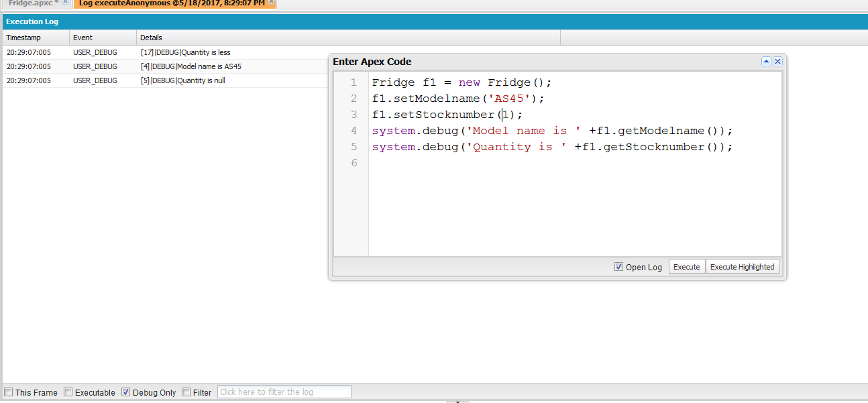Disable the Debug Only checkbox
Viewport: 868px width, 403px height.
click(125, 392)
